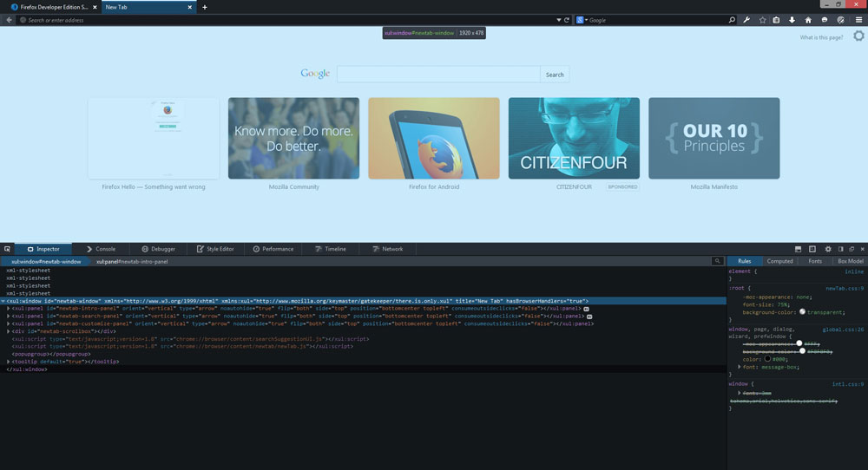Expand the div newtab-scrollbox node
The width and height of the screenshot is (868, 470).
(9, 331)
